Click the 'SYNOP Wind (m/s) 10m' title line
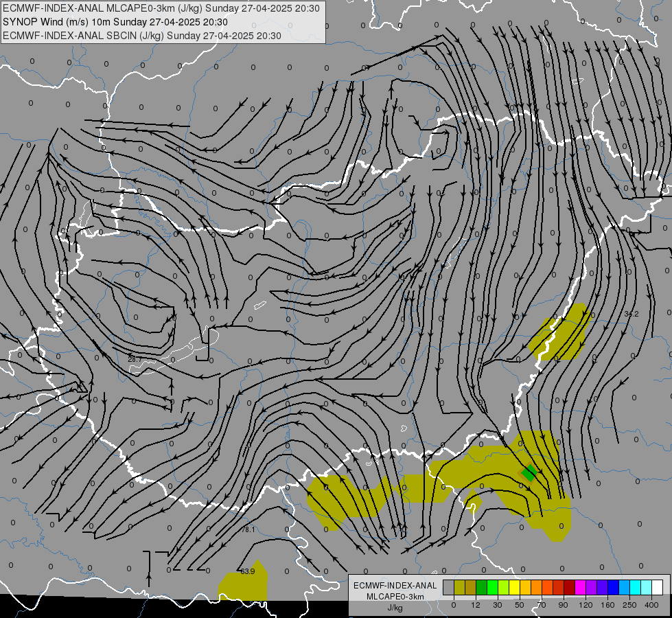672x618 pixels. click(115, 22)
